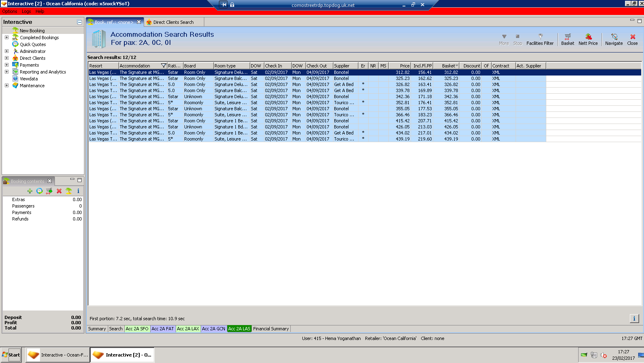Expand the Reporting and Analytics node
Screen dimensions: 644x363
(6, 72)
